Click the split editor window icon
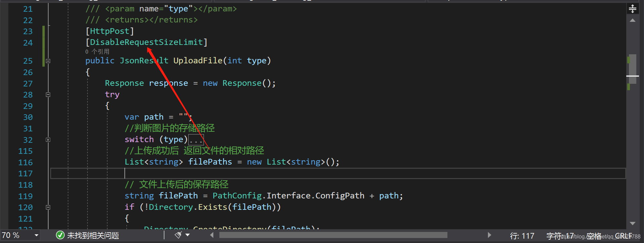 point(632,9)
